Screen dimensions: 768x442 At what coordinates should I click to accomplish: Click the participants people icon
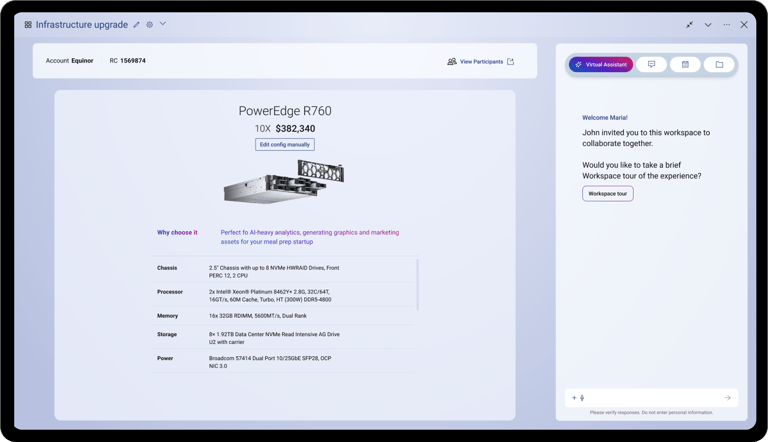(x=452, y=62)
